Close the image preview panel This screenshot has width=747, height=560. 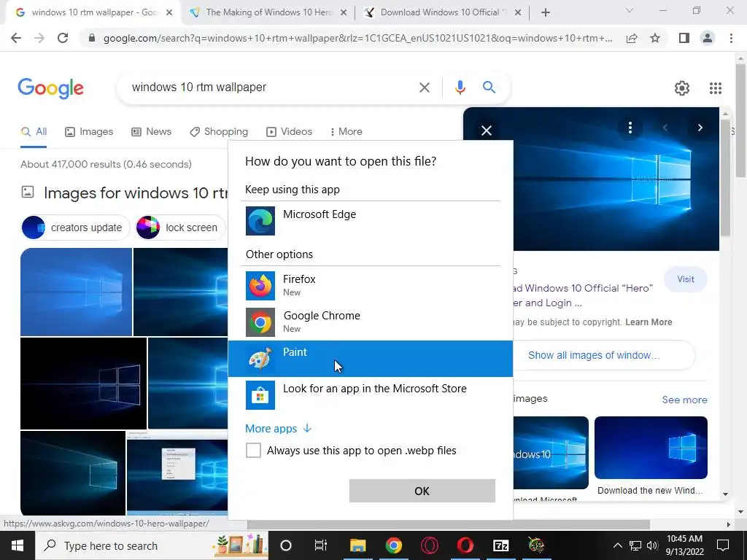click(487, 130)
